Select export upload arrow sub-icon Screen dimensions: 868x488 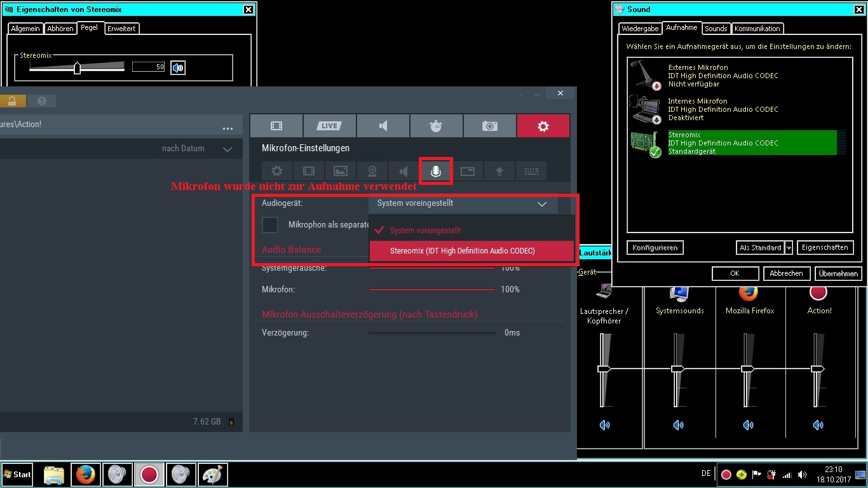click(499, 171)
